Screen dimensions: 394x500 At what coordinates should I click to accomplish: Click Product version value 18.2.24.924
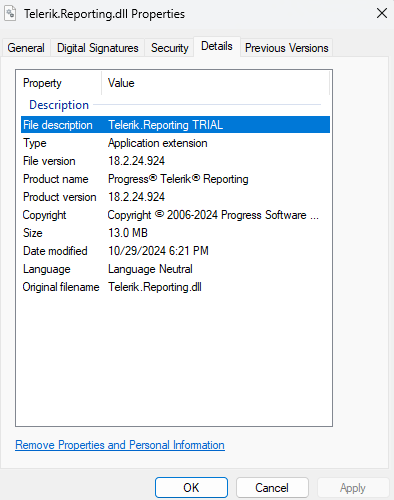pos(136,197)
